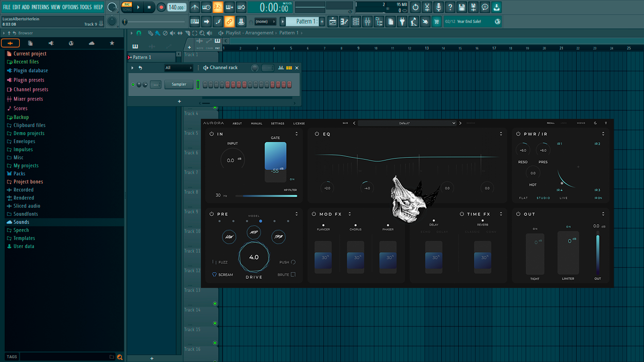The width and height of the screenshot is (644, 362).
Task: Open Channel rack All filter dropdown
Action: coord(179,68)
